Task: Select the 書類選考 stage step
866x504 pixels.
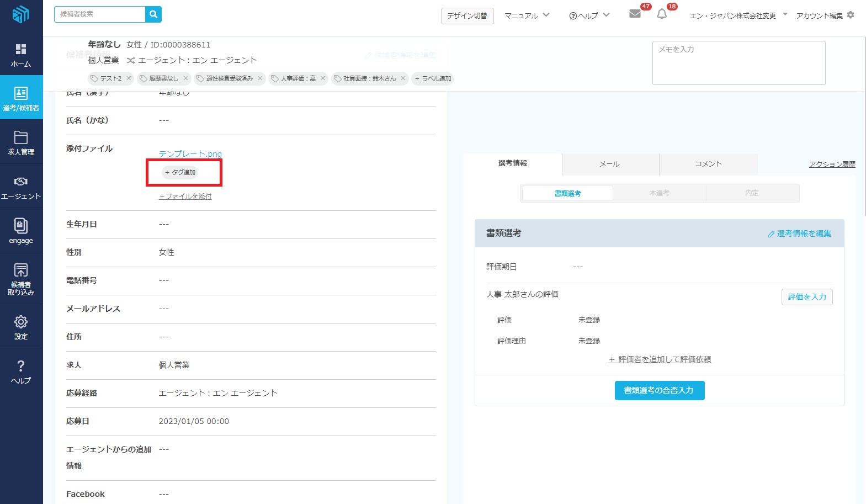Action: coord(567,193)
